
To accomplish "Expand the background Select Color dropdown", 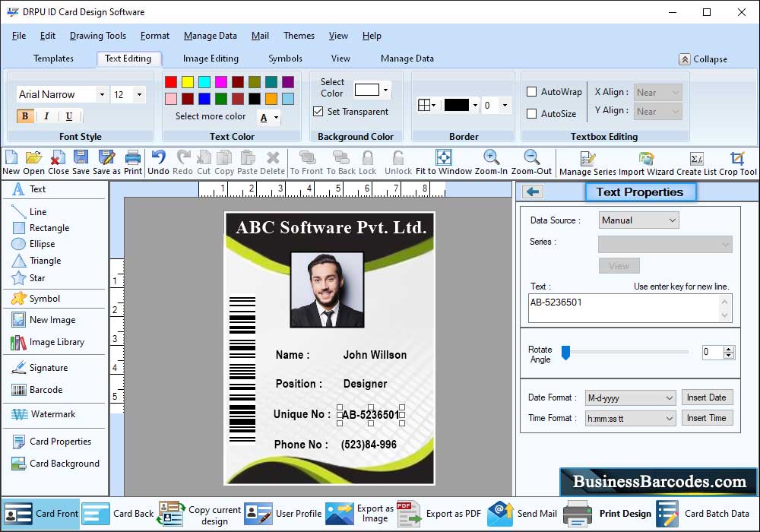I will (x=386, y=90).
